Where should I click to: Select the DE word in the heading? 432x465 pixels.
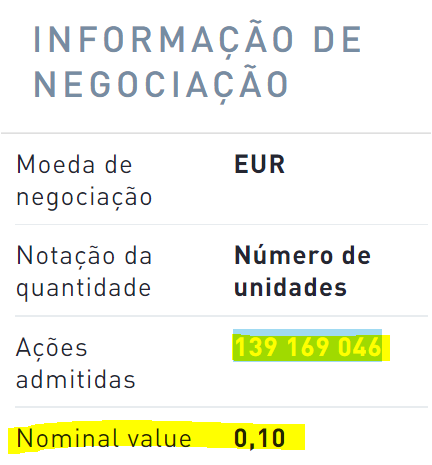point(337,40)
